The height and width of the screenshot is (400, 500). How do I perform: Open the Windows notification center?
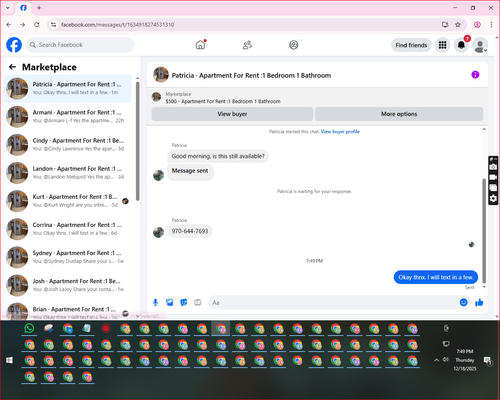point(488,360)
